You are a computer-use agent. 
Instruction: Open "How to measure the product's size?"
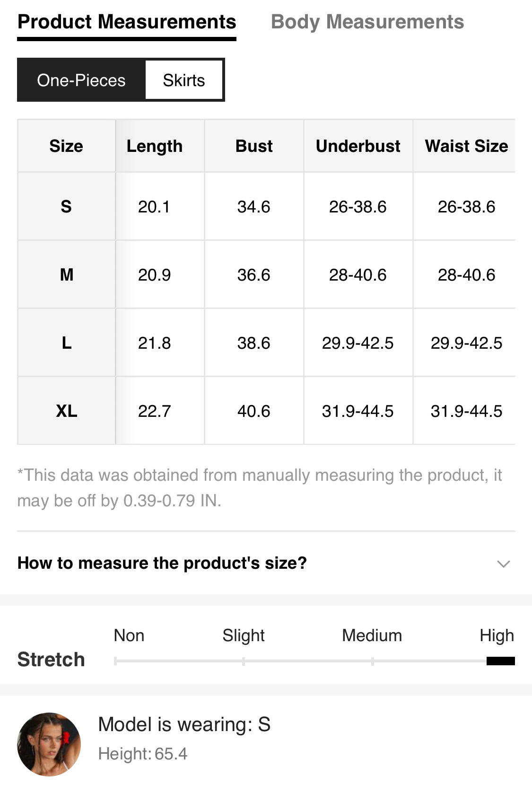[162, 563]
